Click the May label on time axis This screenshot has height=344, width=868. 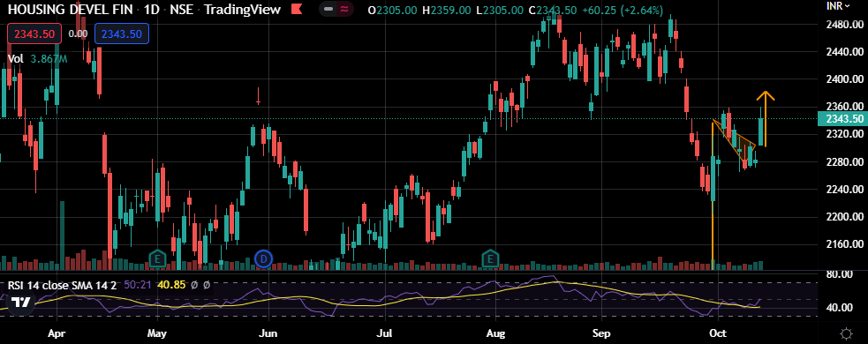(158, 334)
